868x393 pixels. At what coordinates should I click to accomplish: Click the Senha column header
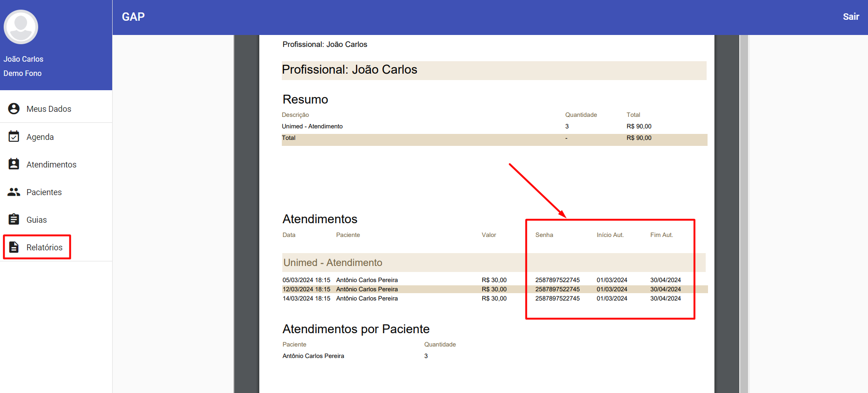(544, 235)
